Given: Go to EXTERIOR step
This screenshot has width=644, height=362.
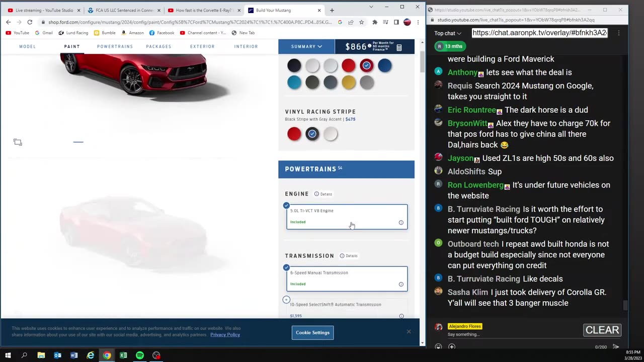Looking at the screenshot, I should (x=202, y=46).
